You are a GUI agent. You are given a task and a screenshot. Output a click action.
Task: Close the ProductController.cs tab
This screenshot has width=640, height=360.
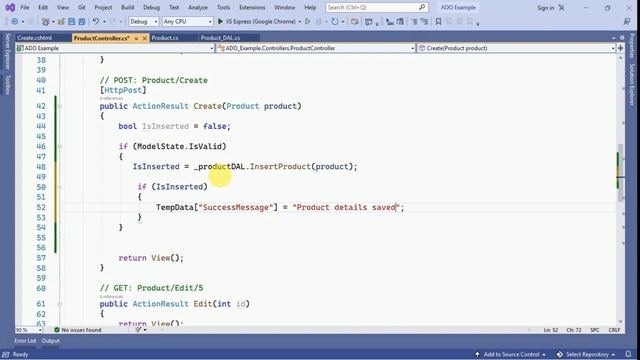pyautogui.click(x=144, y=38)
